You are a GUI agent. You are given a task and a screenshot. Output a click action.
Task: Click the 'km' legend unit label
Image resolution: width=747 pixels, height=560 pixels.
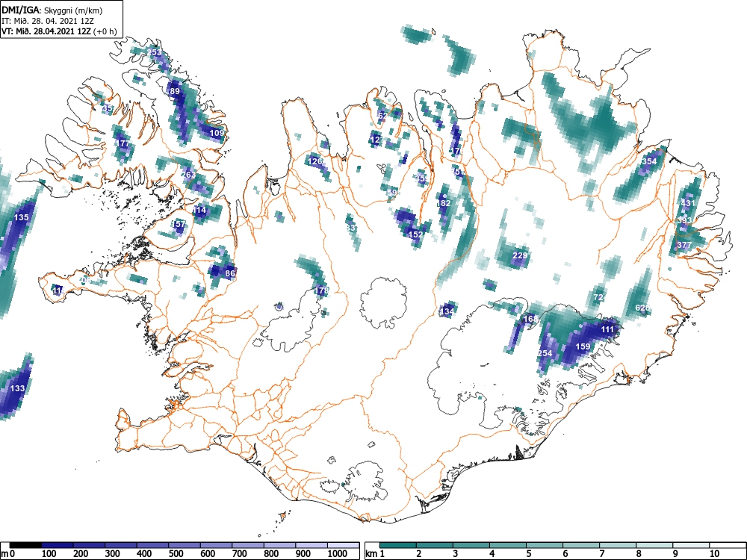[x=372, y=553]
